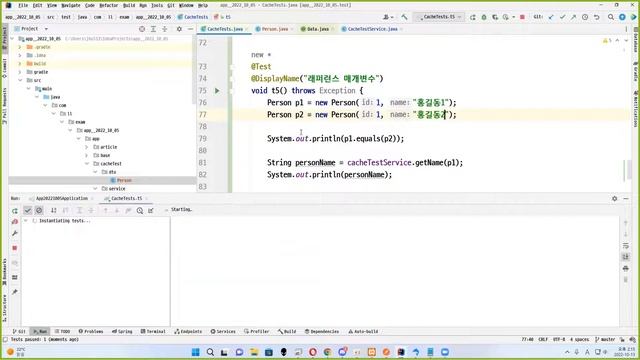Open the Services tool window
The width and height of the screenshot is (640, 360).
(223, 331)
